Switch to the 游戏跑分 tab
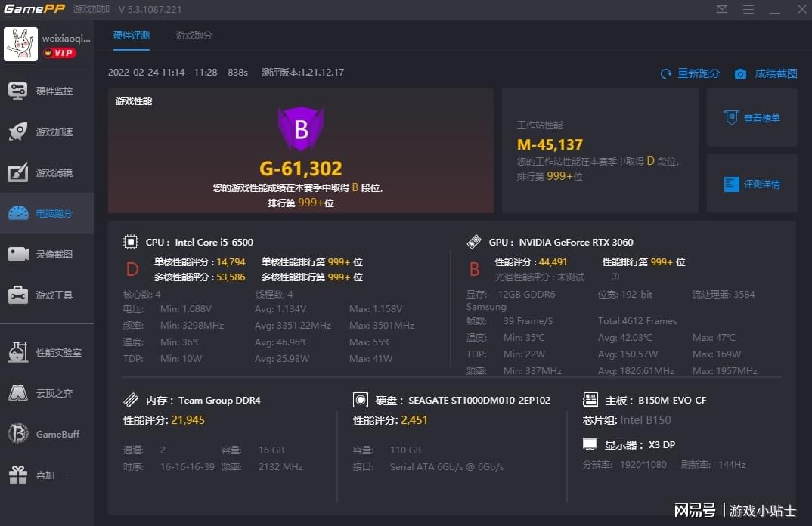 coord(194,36)
